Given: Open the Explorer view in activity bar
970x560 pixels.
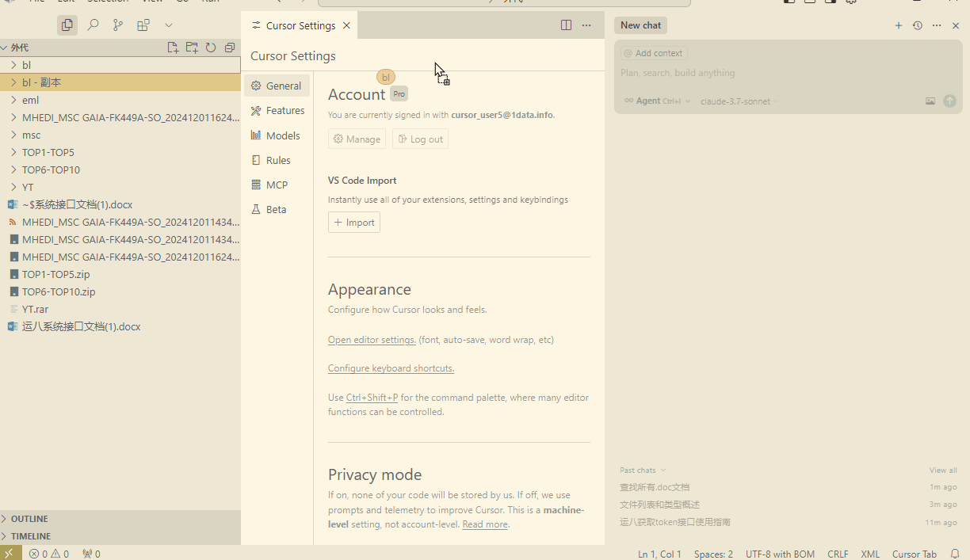Looking at the screenshot, I should point(67,25).
